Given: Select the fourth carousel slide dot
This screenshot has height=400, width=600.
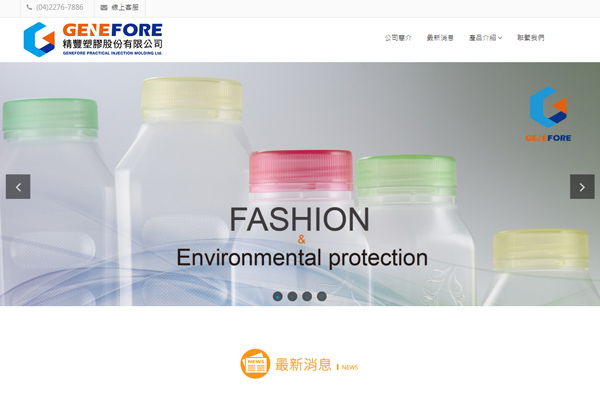Looking at the screenshot, I should [322, 296].
